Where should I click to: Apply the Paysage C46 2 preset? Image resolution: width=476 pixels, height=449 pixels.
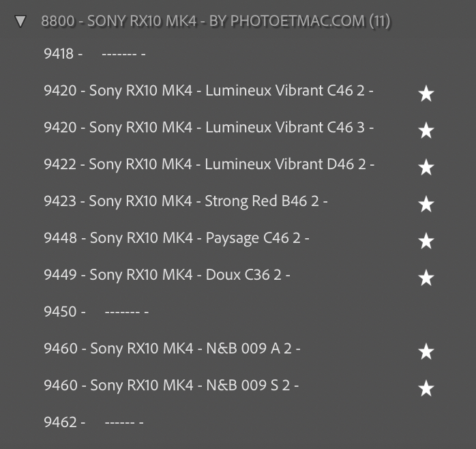pos(176,237)
